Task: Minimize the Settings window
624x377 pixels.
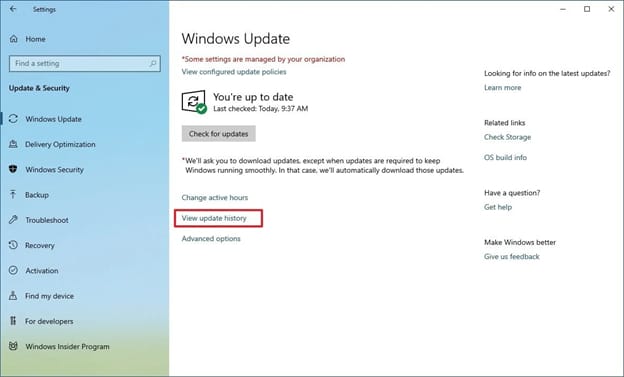Action: 563,9
